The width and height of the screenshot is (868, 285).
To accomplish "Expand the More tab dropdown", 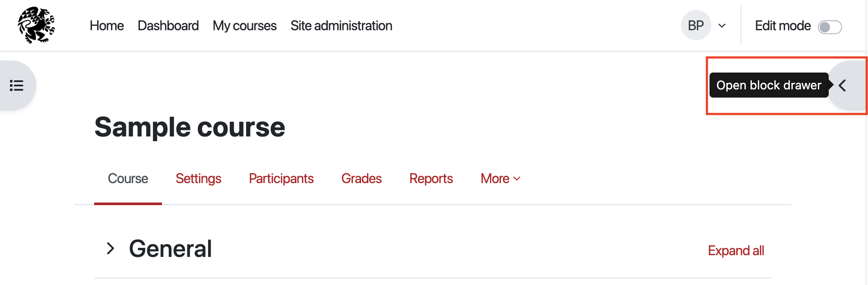I will click(x=501, y=179).
